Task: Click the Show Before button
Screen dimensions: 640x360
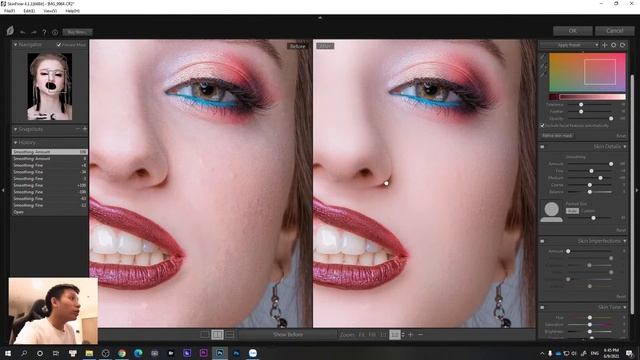Action: click(x=288, y=335)
